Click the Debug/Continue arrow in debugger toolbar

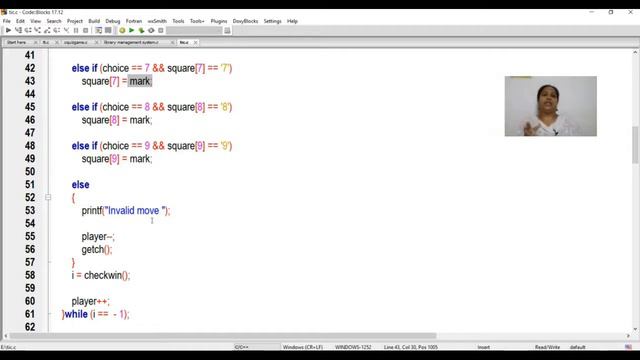[x=8, y=30]
